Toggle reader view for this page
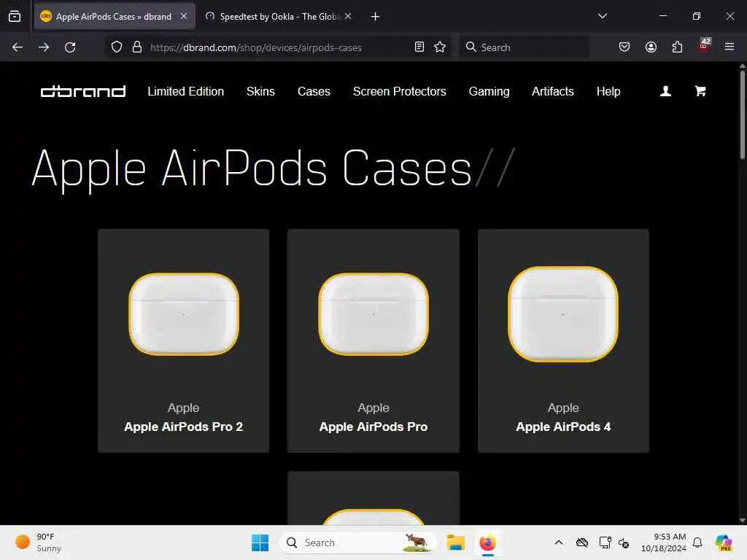747x560 pixels. click(419, 47)
